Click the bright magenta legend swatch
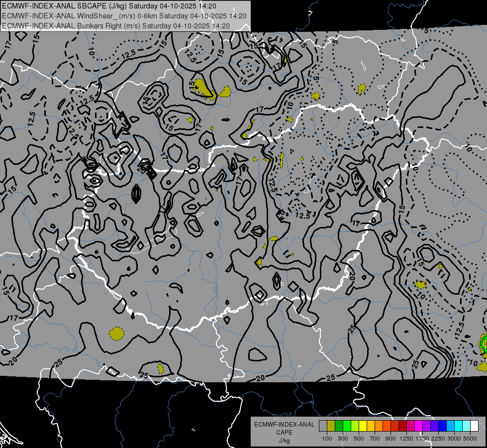487x448 pixels. click(x=419, y=426)
